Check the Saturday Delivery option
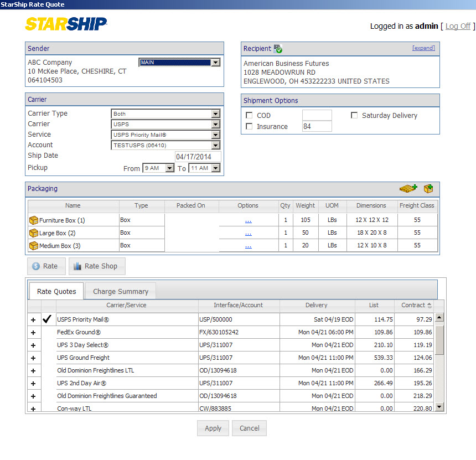 pos(354,116)
